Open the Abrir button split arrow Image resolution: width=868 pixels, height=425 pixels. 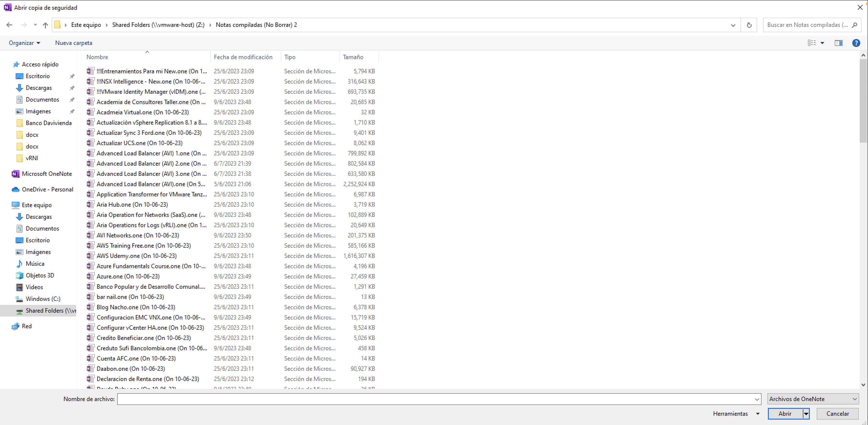click(806, 414)
